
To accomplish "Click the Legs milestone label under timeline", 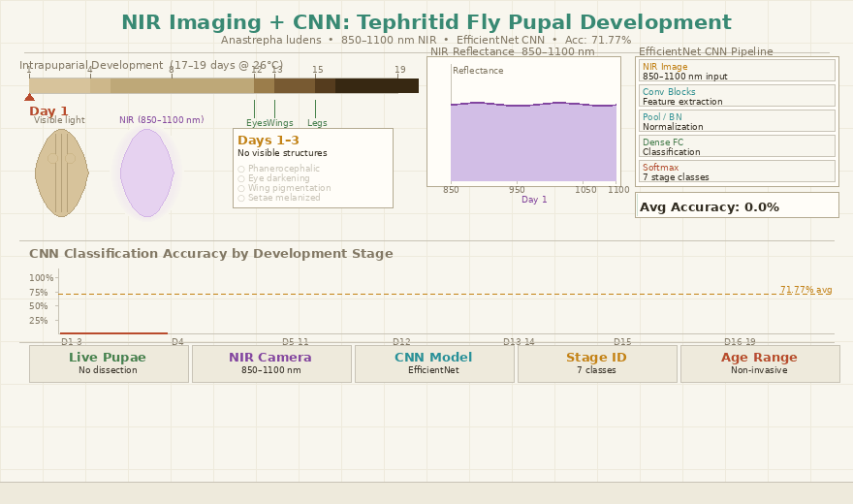I will pos(317,123).
